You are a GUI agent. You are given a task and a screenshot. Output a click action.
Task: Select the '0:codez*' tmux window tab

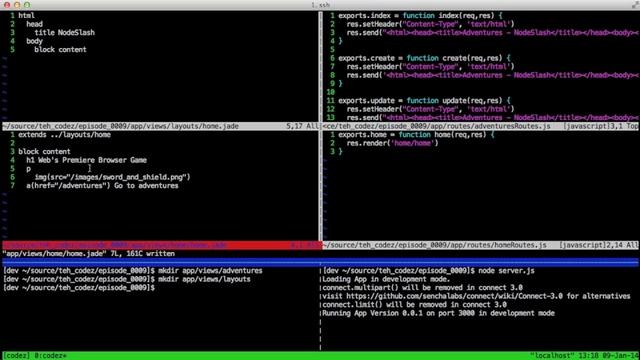pos(50,356)
